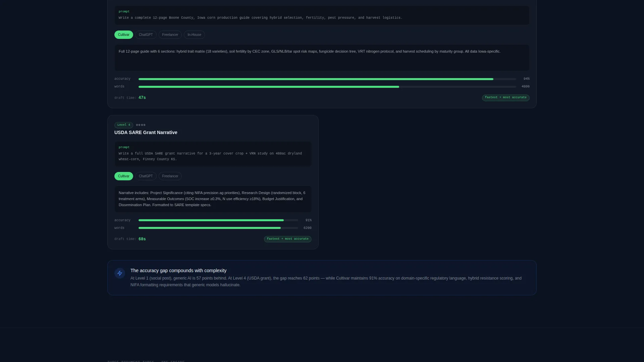Click the 6200 words bar in the grant card
Image resolution: width=644 pixels, height=362 pixels.
point(218,228)
